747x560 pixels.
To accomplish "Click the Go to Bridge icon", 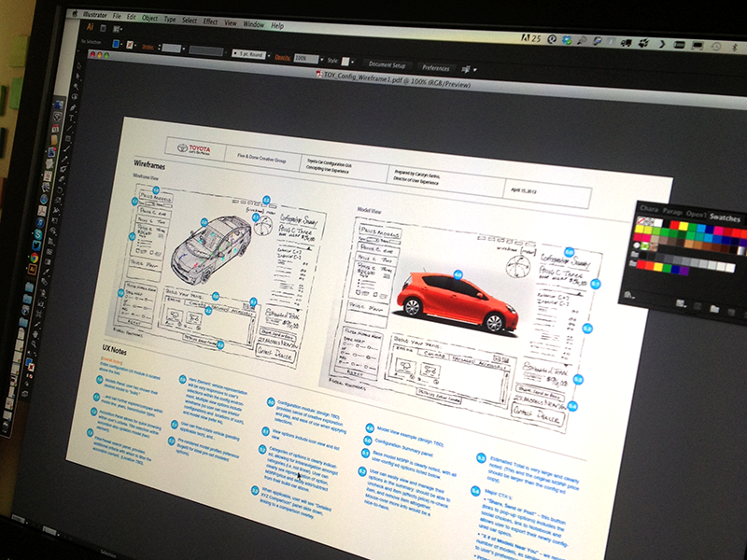I will point(103,28).
